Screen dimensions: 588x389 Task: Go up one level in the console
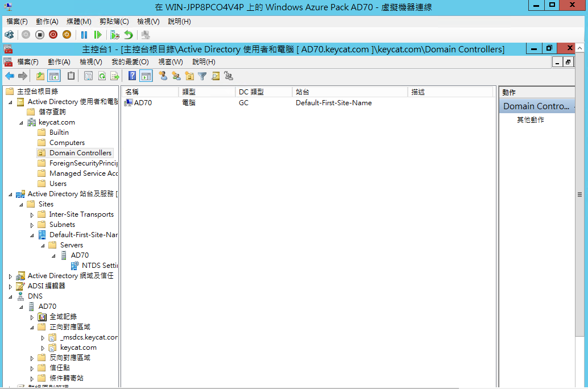[x=40, y=76]
